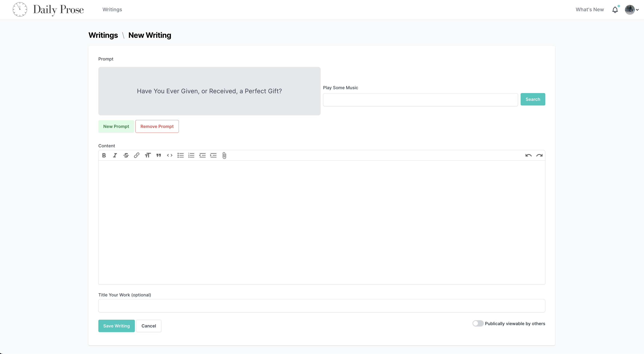Generate a New Prompt
Image resolution: width=644 pixels, height=354 pixels.
pos(116,126)
